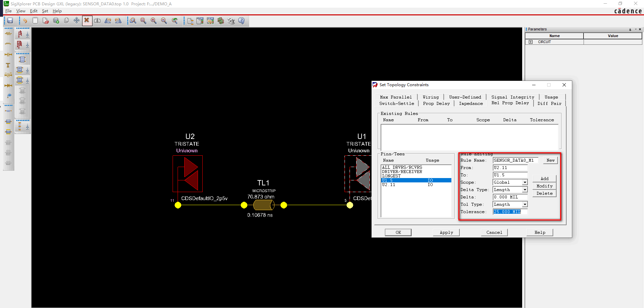Click the Copy icon in toolbar
The image size is (644, 308).
pos(66,21)
